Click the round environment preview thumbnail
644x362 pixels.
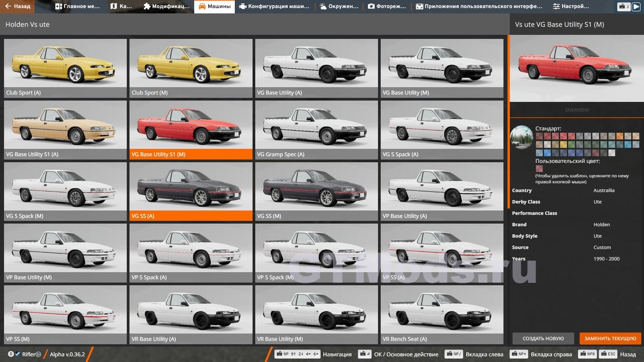pyautogui.click(x=522, y=138)
